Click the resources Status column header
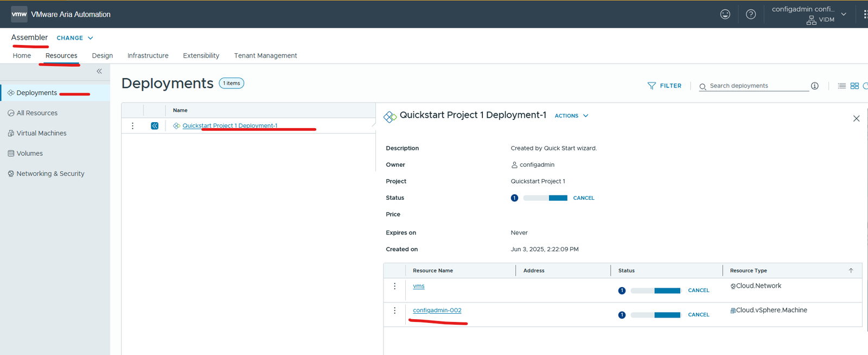This screenshot has height=355, width=868. point(627,270)
